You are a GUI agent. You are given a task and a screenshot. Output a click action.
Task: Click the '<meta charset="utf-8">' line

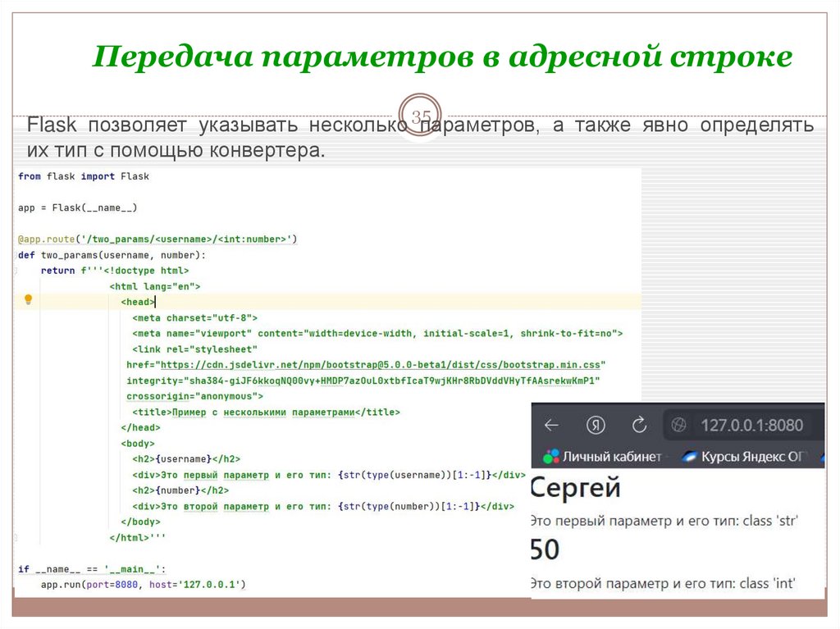point(195,317)
